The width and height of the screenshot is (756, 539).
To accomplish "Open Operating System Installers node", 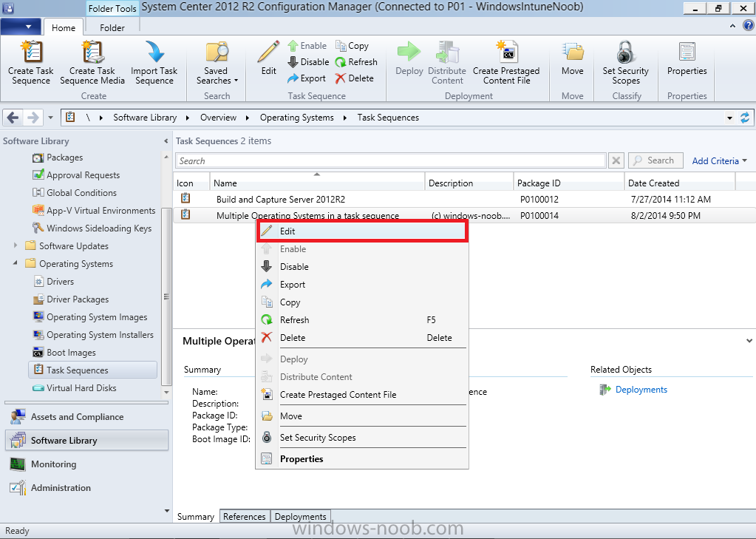I will click(100, 335).
